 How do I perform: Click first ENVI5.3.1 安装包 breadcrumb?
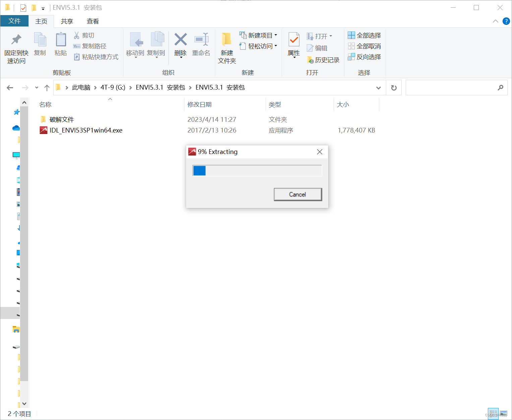click(x=160, y=87)
